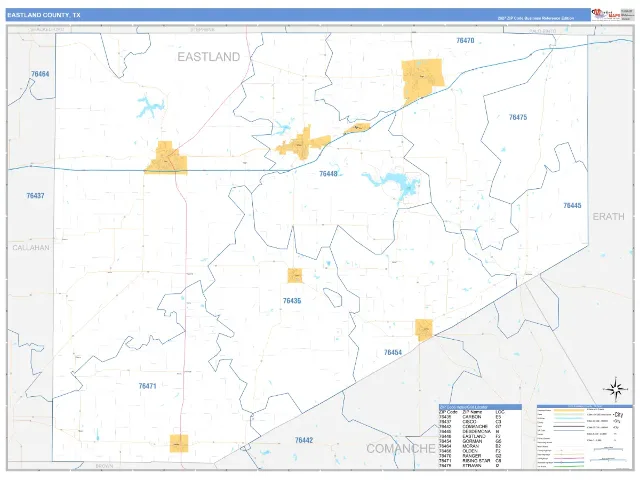Click the COMANCHE row in the ZIP code index

pyautogui.click(x=470, y=427)
